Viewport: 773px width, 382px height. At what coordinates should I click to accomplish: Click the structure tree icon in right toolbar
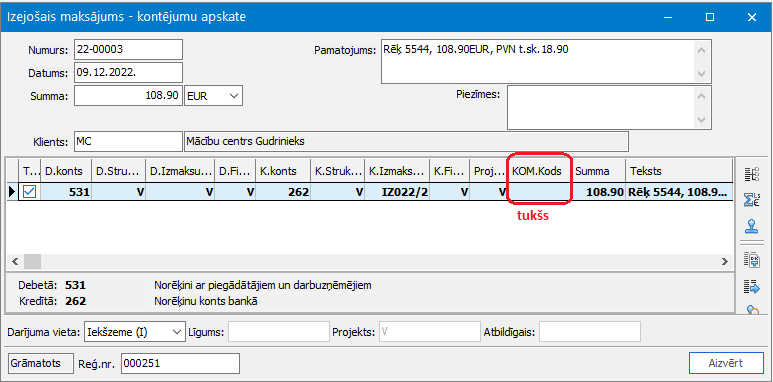click(x=752, y=174)
